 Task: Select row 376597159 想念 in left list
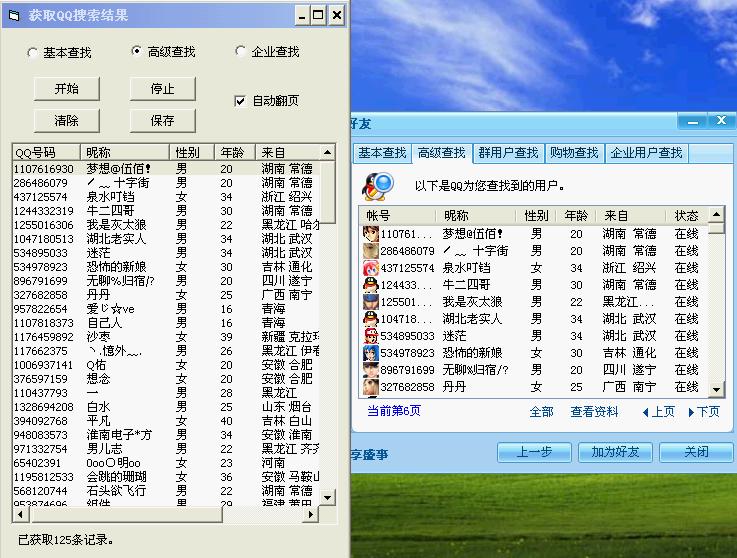coord(166,379)
